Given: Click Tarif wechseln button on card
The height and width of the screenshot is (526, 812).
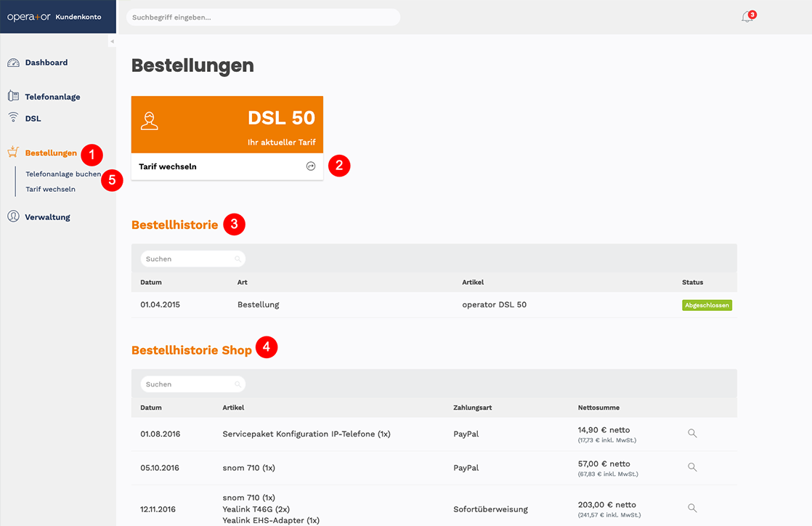Looking at the screenshot, I should point(227,166).
